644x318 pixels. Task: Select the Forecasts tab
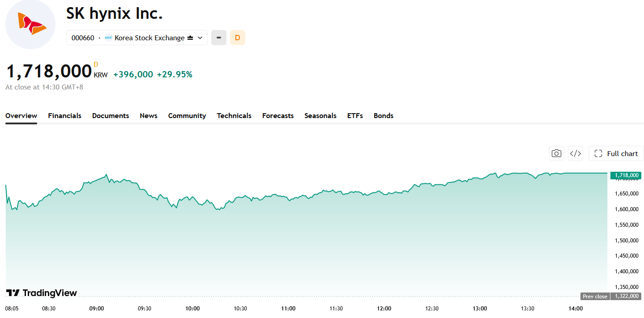click(278, 116)
